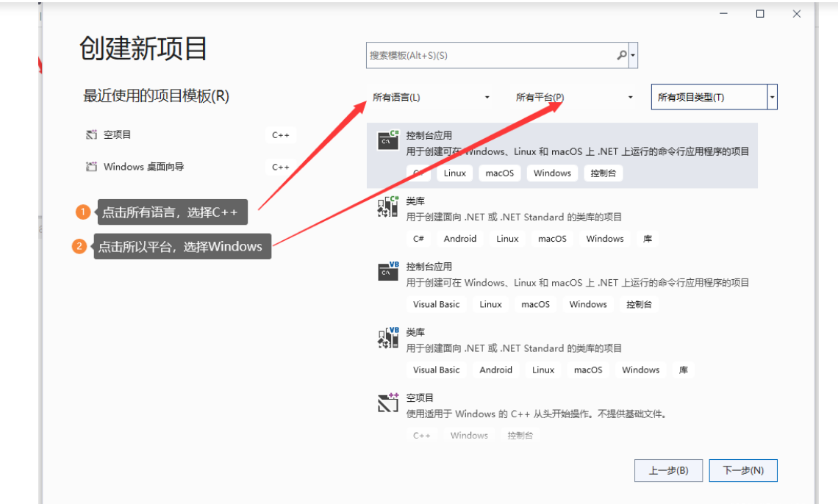Click C# tag under C# 类库
The image size is (838, 504).
[x=418, y=239]
